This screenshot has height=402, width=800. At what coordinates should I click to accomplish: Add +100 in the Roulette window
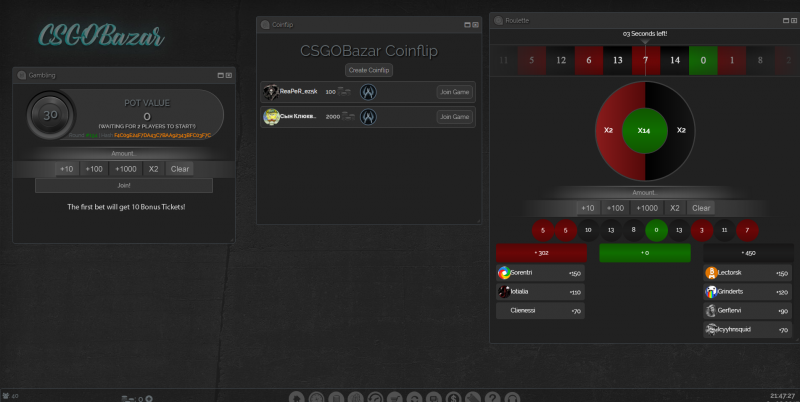tap(615, 208)
